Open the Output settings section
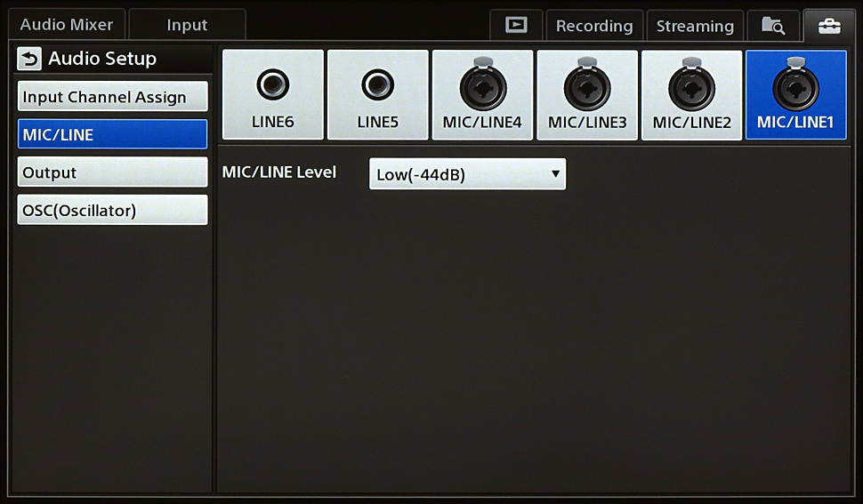This screenshot has height=504, width=863. click(x=112, y=172)
